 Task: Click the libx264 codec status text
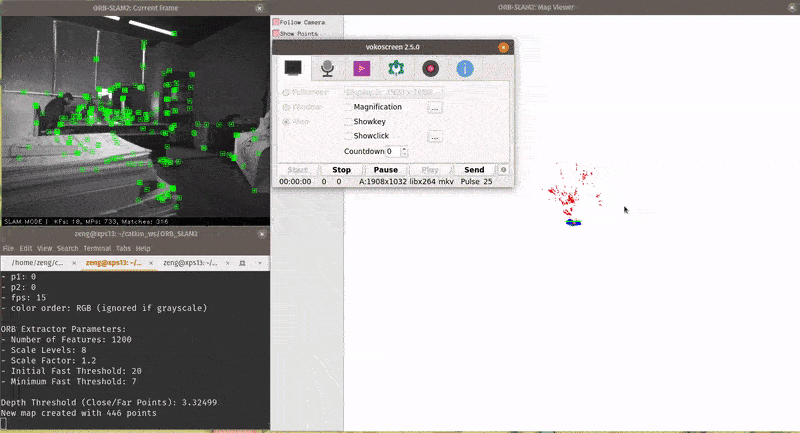coord(423,182)
